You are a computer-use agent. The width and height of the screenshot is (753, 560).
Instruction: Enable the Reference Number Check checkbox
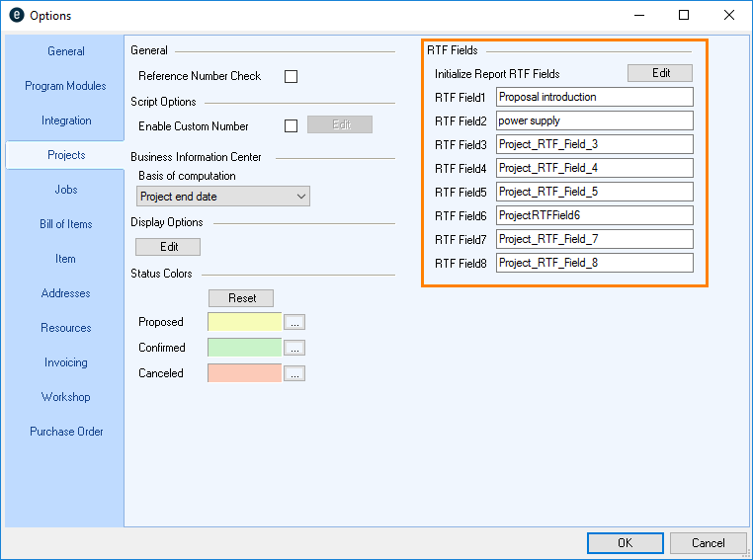[291, 76]
